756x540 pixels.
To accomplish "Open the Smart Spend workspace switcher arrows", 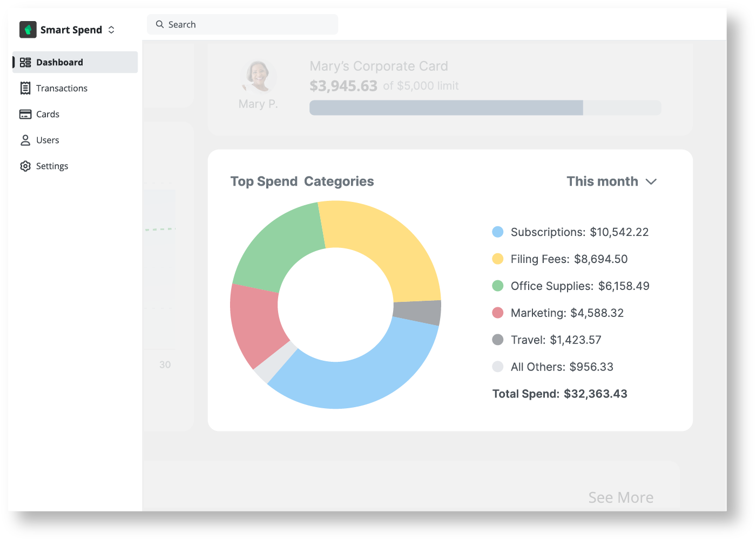I will click(111, 30).
